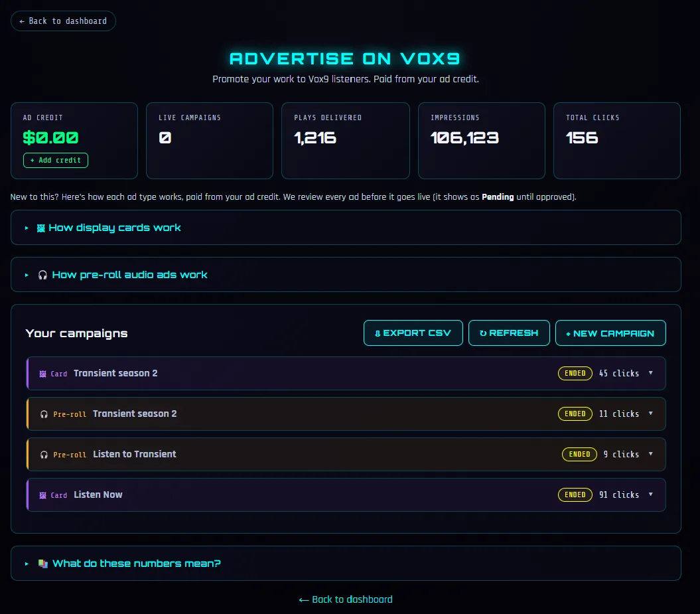The image size is (700, 614).
Task: Click the Advertise on Vox9 heading
Action: click(x=345, y=58)
